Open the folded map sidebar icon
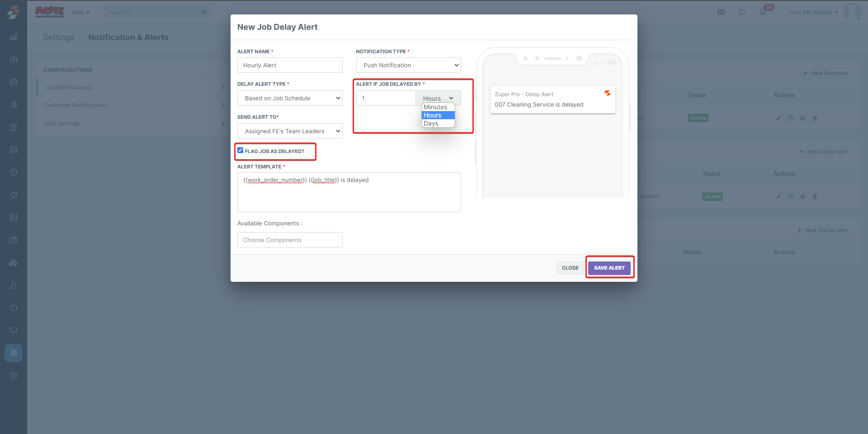This screenshot has width=868, height=434. (x=14, y=150)
